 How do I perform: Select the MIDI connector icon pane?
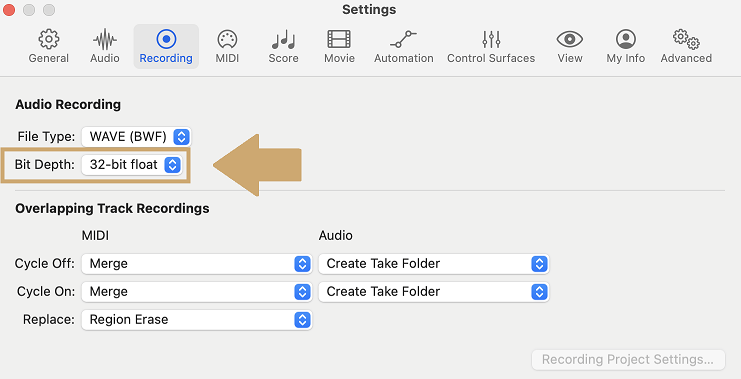point(227,46)
